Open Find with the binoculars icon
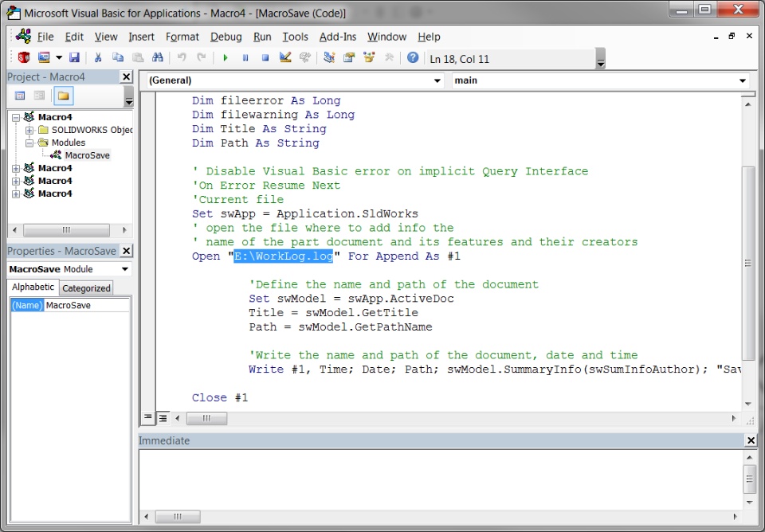Viewport: 765px width, 532px height. pyautogui.click(x=158, y=57)
